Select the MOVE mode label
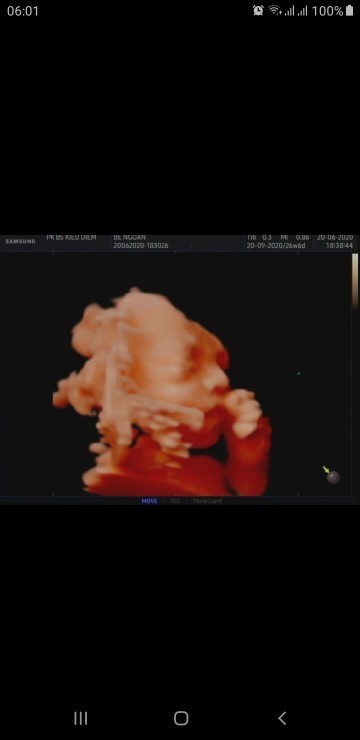The height and width of the screenshot is (740, 360). [150, 501]
